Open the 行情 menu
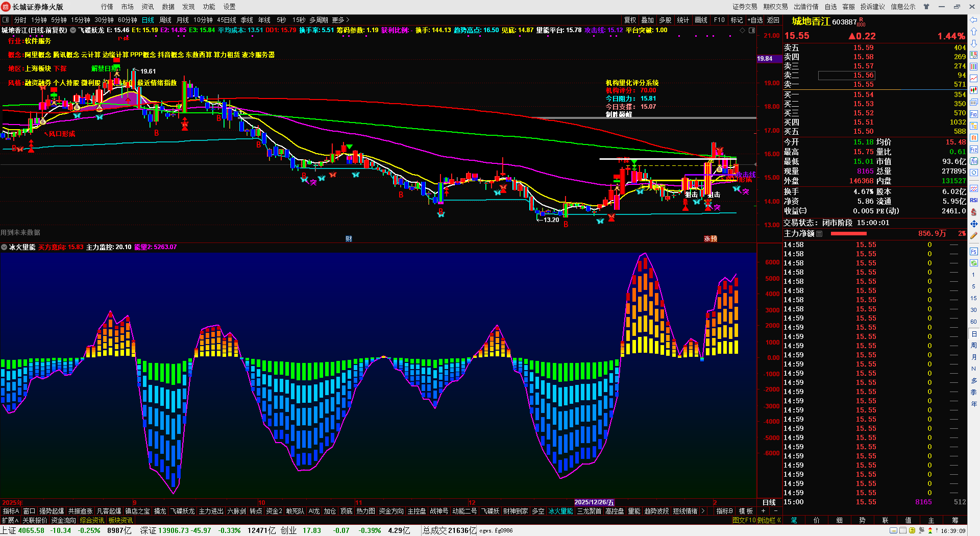 107,7
